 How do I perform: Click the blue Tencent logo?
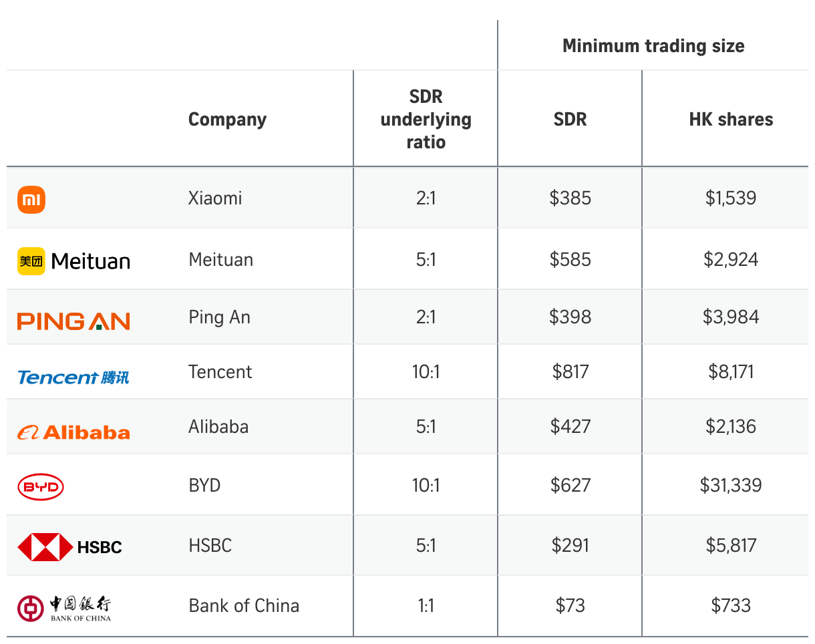click(73, 377)
